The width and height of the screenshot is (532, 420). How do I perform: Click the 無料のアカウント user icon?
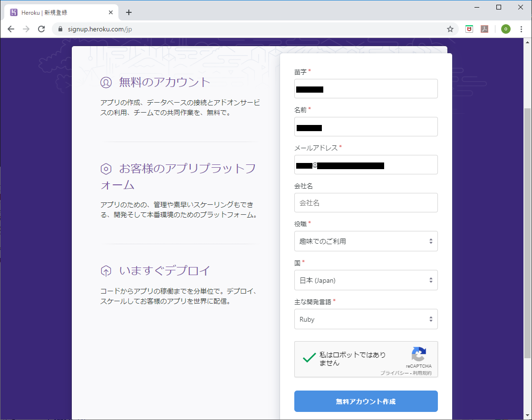pyautogui.click(x=106, y=82)
